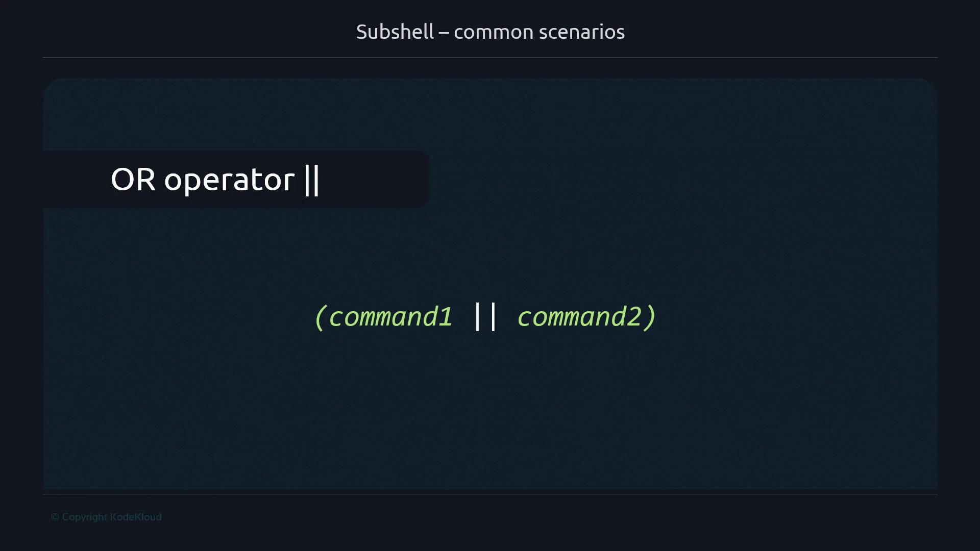This screenshot has height=551, width=980.
Task: Click the green "command2" text
Action: tap(579, 317)
